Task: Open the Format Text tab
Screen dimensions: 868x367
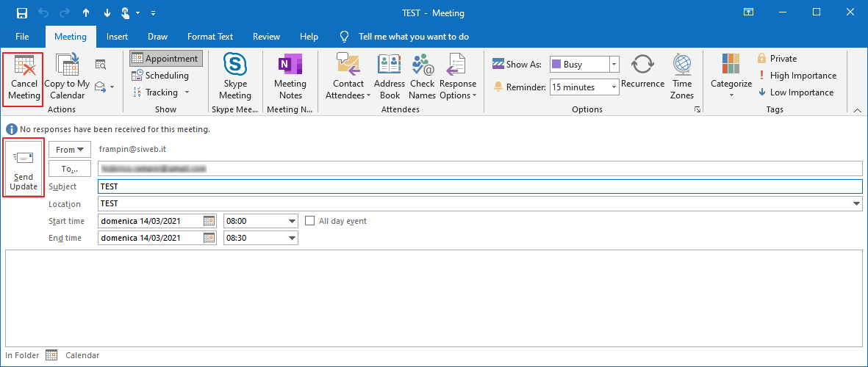Action: click(210, 37)
